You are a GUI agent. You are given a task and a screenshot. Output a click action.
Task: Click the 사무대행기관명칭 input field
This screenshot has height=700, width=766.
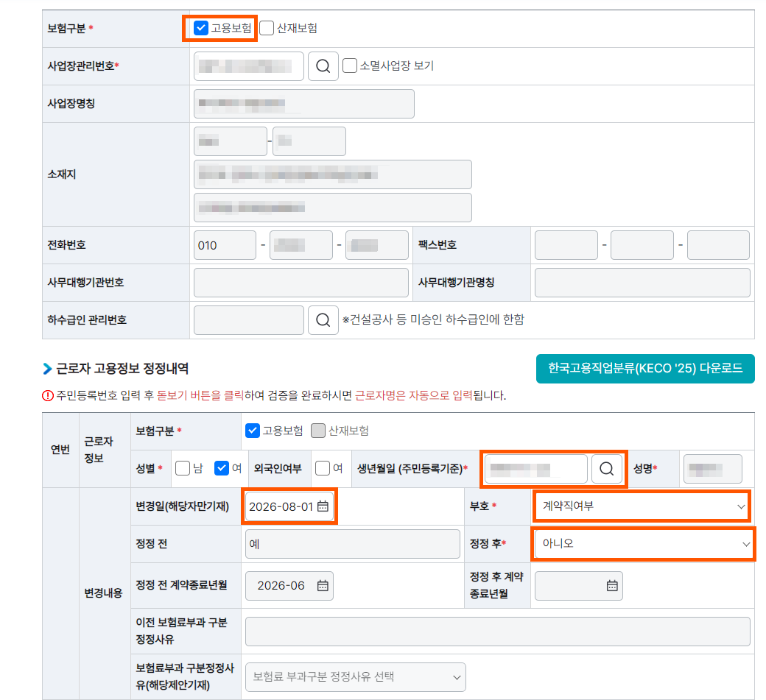point(642,282)
